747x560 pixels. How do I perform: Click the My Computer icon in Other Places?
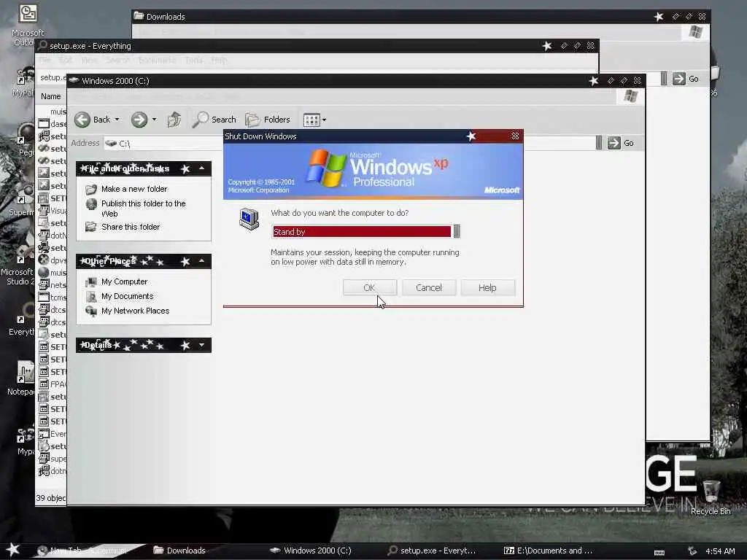click(x=91, y=282)
